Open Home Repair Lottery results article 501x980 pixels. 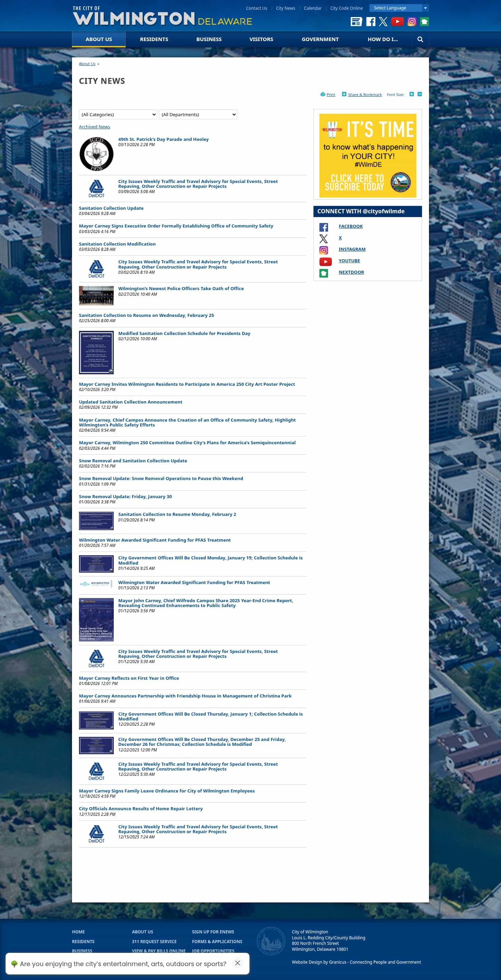(141, 808)
